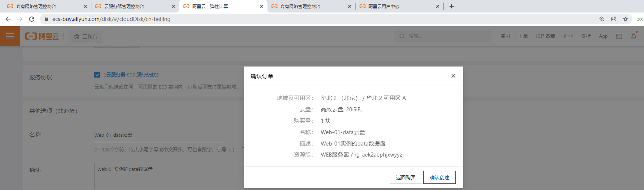This screenshot has width=644, height=190.
Task: Open the 工作台 workbench button
Action: 86,36
